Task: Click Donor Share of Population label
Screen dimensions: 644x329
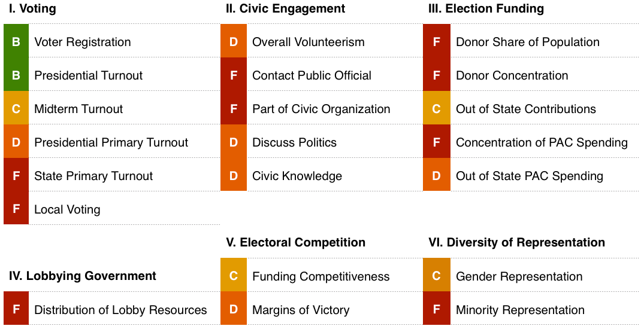Action: click(x=527, y=42)
